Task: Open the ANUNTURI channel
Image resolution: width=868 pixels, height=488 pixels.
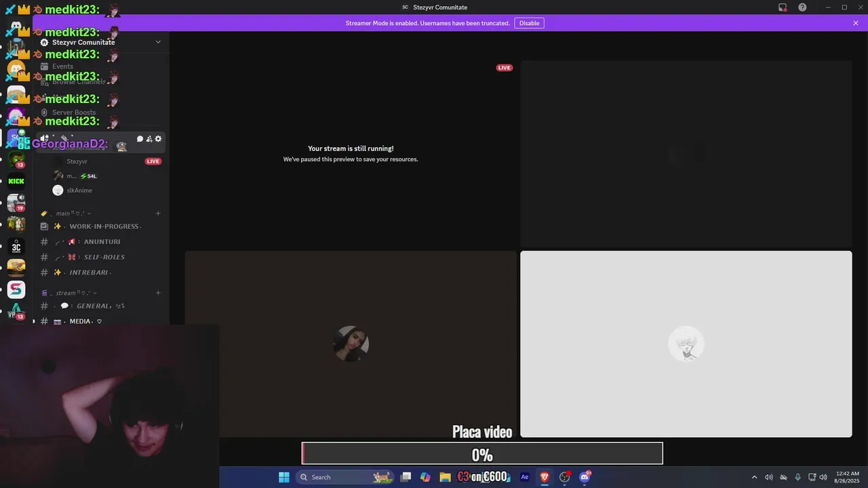Action: pos(101,242)
